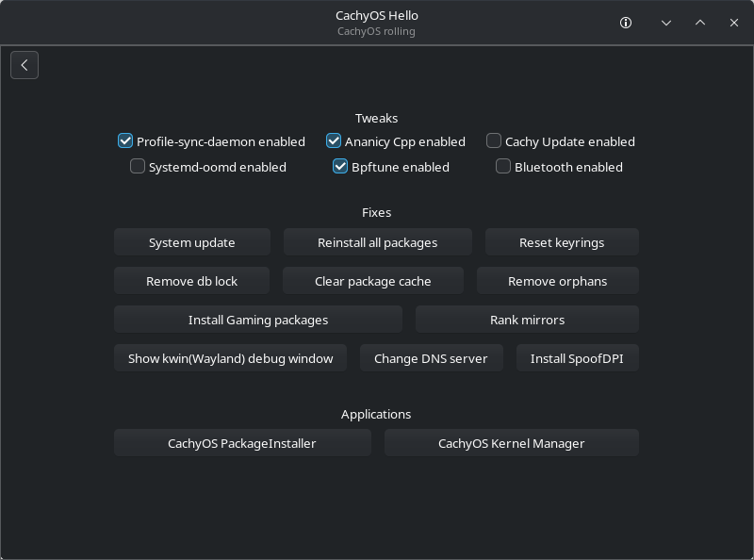Turn on Systemd-oomd enabled

(x=138, y=167)
